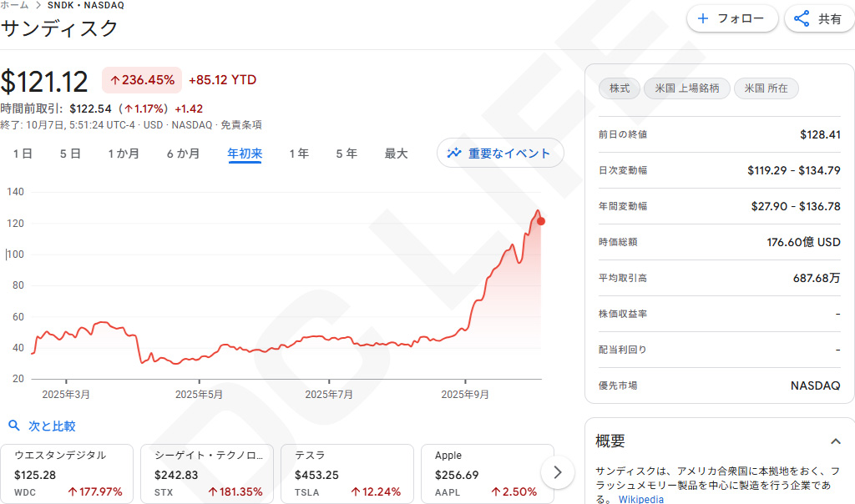Switch chart to 1か月 range
This screenshot has width=855, height=504.
(124, 154)
